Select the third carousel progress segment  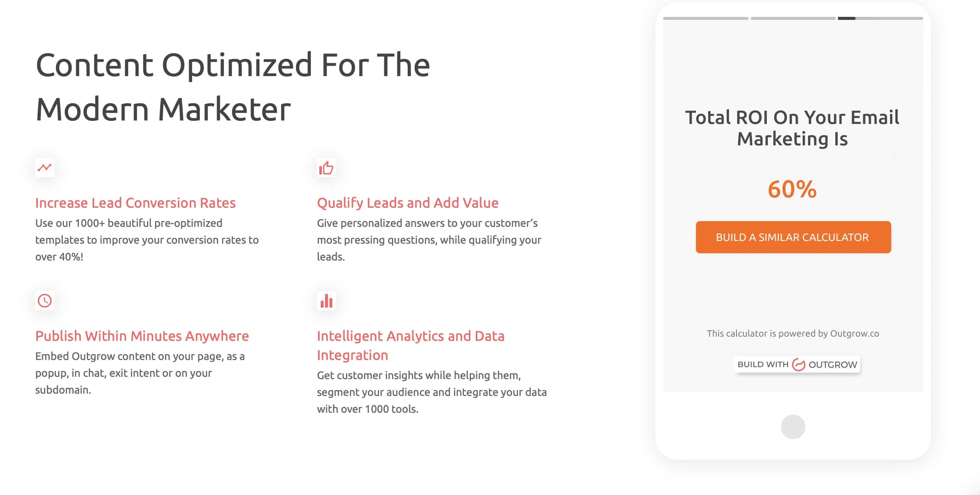(x=880, y=18)
